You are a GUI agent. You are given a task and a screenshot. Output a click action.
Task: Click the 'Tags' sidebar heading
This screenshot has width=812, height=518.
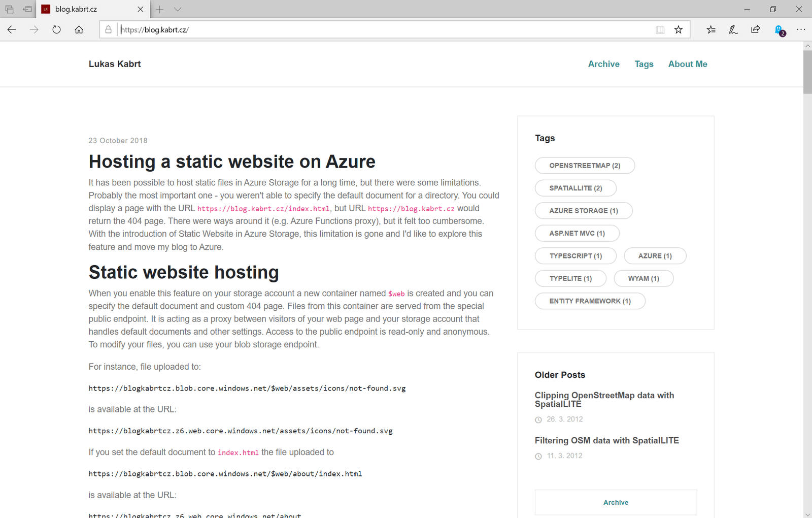(545, 138)
